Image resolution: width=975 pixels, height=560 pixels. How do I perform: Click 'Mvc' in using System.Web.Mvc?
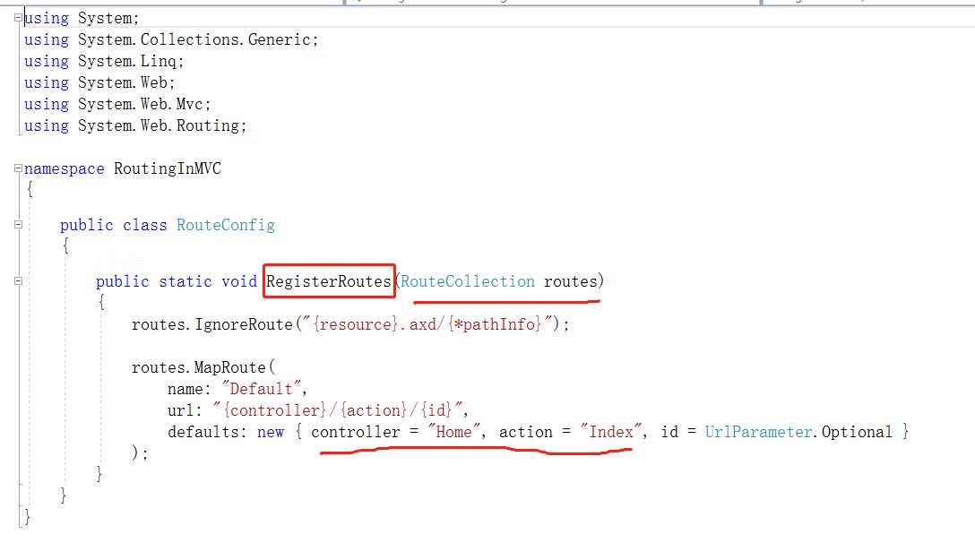(190, 105)
